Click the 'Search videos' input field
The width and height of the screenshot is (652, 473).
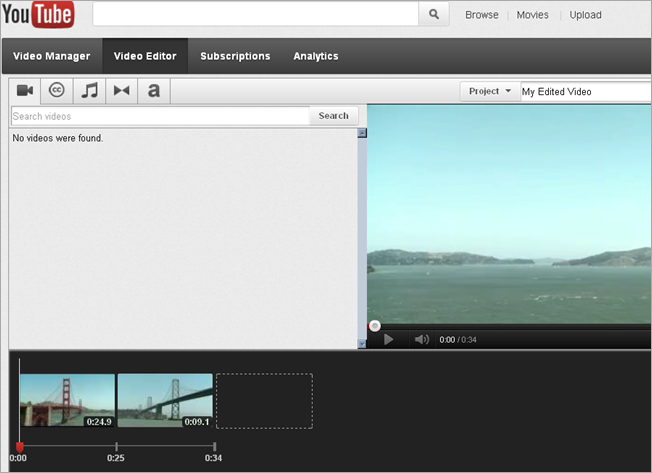[161, 116]
